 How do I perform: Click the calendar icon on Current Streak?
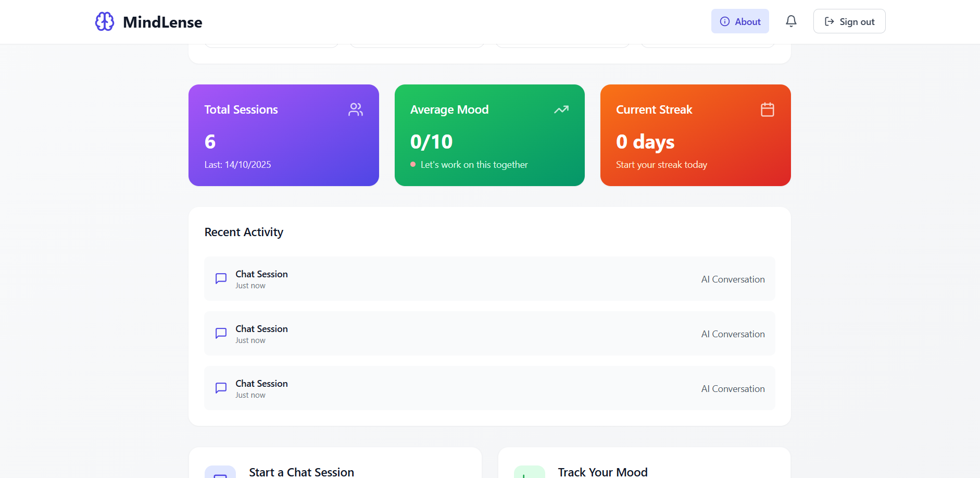pos(767,109)
